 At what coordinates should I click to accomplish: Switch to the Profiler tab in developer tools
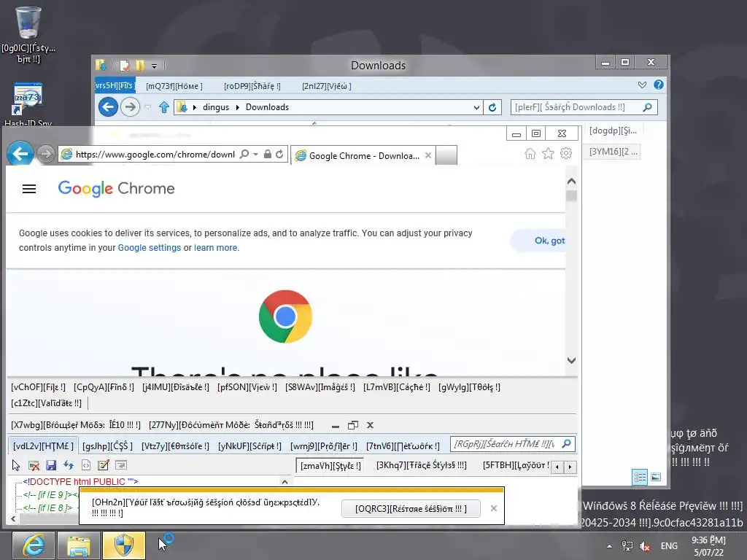(x=324, y=446)
